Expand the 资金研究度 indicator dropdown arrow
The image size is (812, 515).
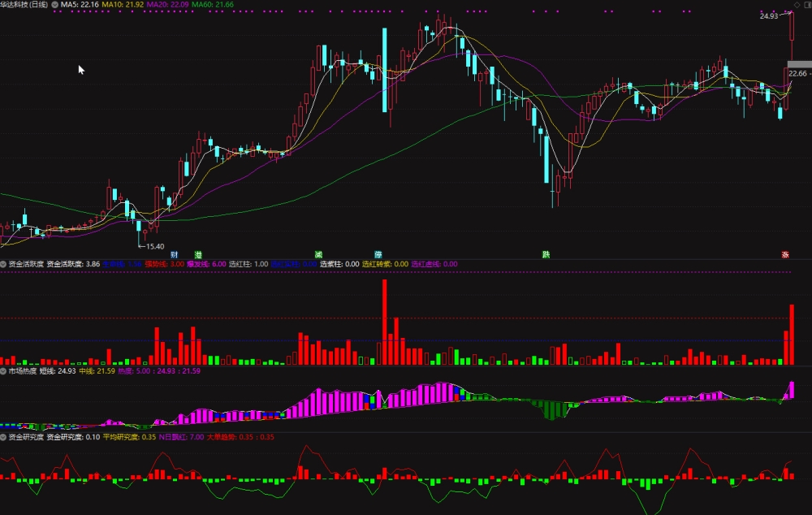tap(3, 437)
